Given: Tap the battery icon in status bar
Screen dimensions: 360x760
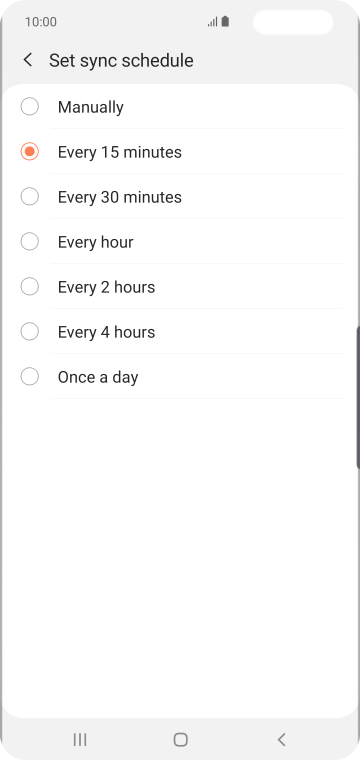Looking at the screenshot, I should coord(225,22).
